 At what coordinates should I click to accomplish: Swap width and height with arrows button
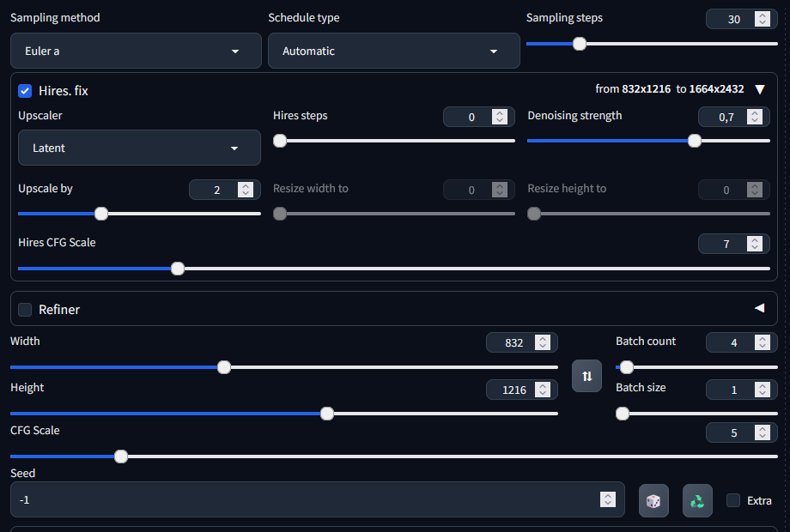586,376
